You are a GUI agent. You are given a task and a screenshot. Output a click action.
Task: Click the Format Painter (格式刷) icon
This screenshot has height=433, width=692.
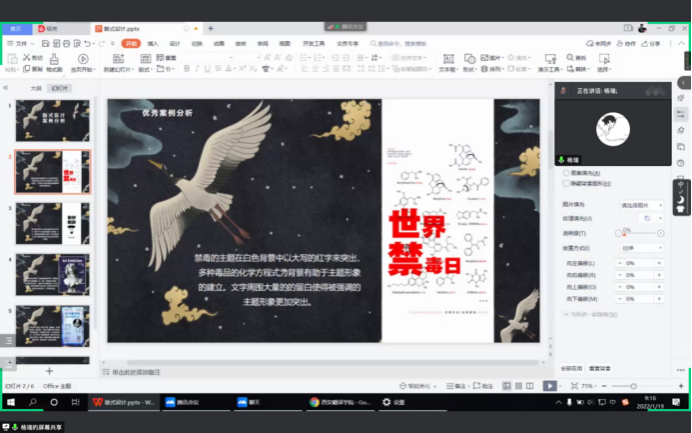coord(53,62)
